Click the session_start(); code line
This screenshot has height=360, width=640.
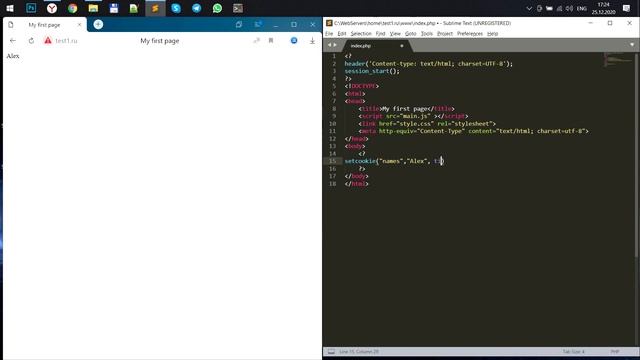click(x=372, y=71)
